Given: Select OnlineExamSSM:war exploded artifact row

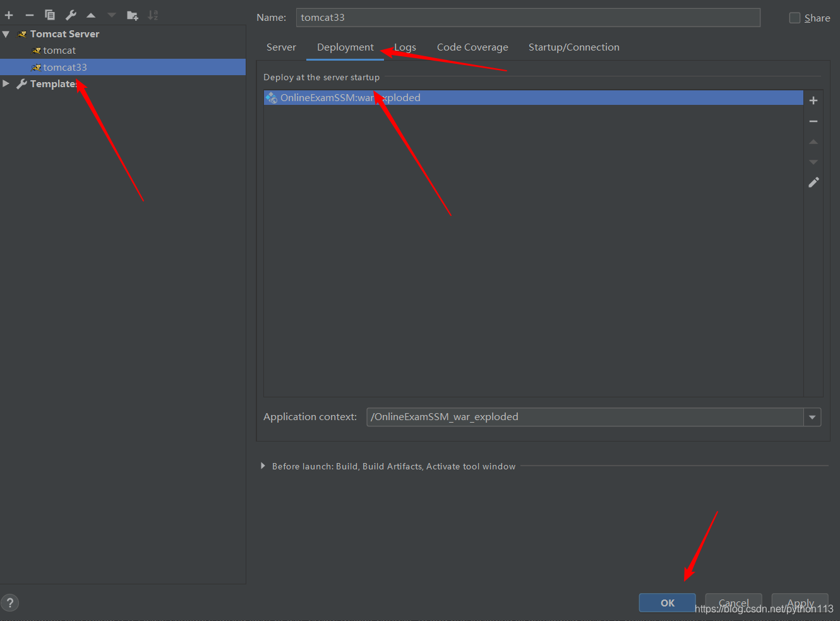Looking at the screenshot, I should 534,97.
